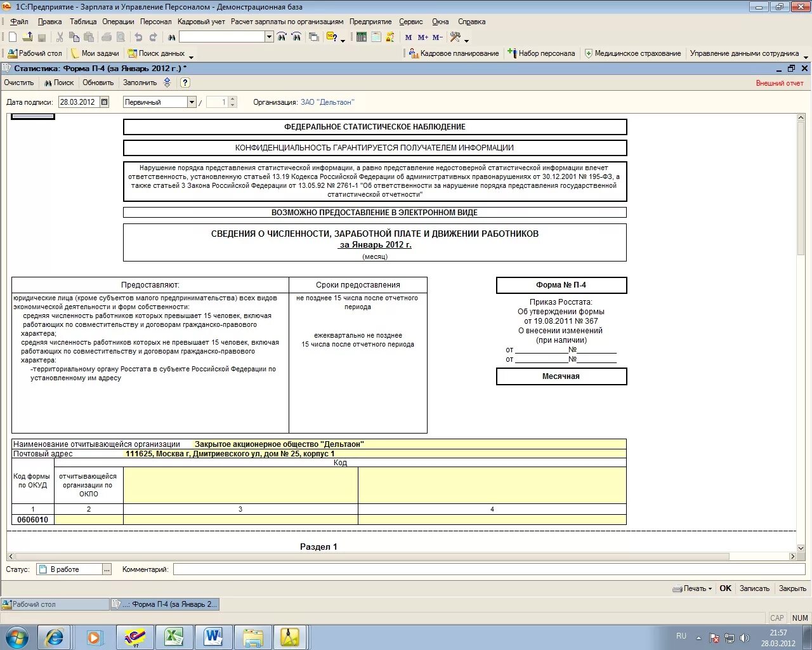Click the Print preview icon

(x=121, y=37)
